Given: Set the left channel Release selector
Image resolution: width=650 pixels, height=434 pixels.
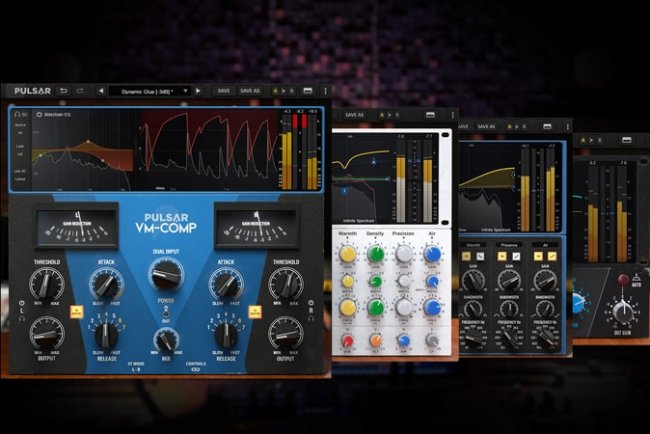Looking at the screenshot, I should [x=106, y=335].
